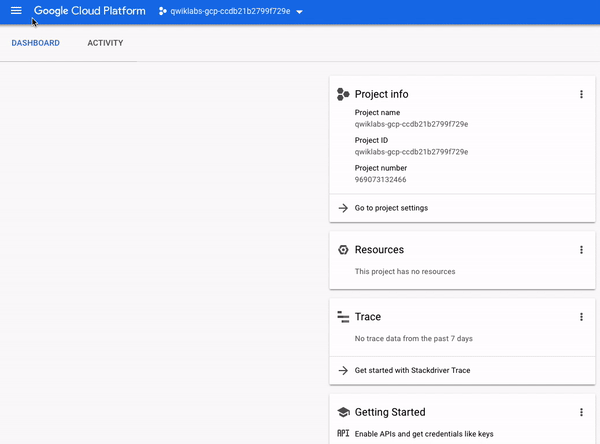
Task: Click the Trace heading
Action: pos(368,317)
